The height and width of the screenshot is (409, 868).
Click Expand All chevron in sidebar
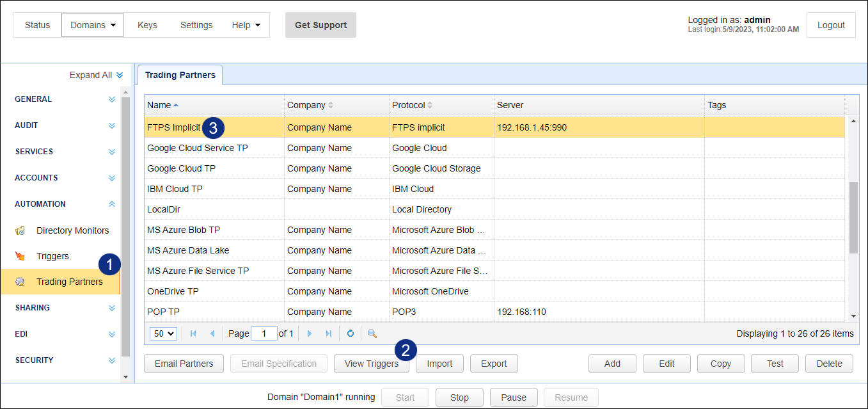[x=120, y=76]
